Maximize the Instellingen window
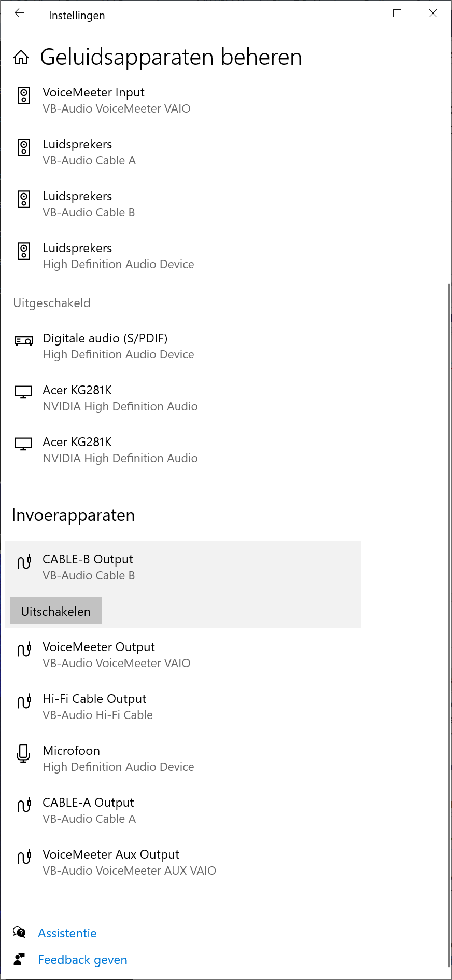 click(398, 13)
